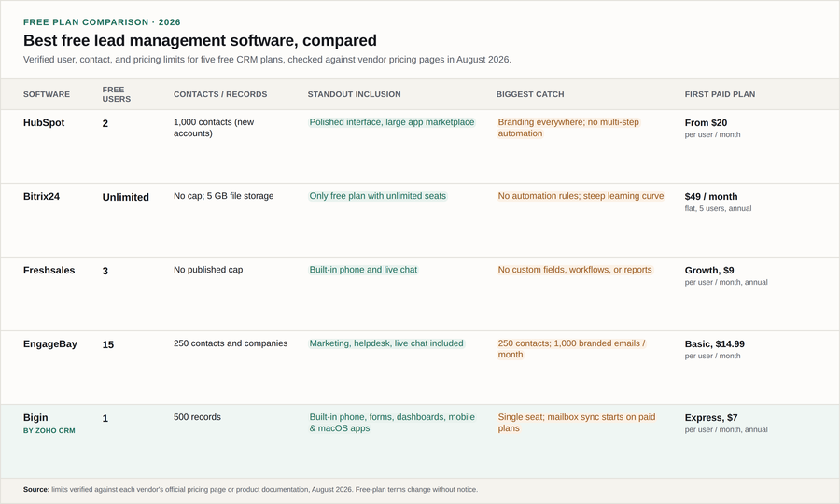Click the STANDOUT INCLUSION column header
This screenshot has width=840, height=504.
pos(354,94)
